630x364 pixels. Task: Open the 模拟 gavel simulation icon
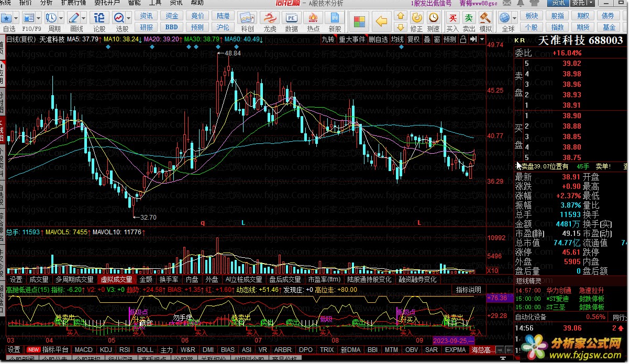click(x=485, y=18)
